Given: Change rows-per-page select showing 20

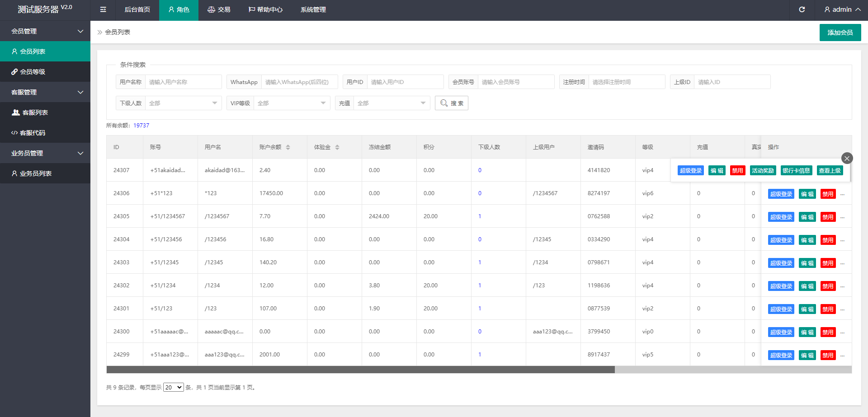Looking at the screenshot, I should click(x=174, y=387).
